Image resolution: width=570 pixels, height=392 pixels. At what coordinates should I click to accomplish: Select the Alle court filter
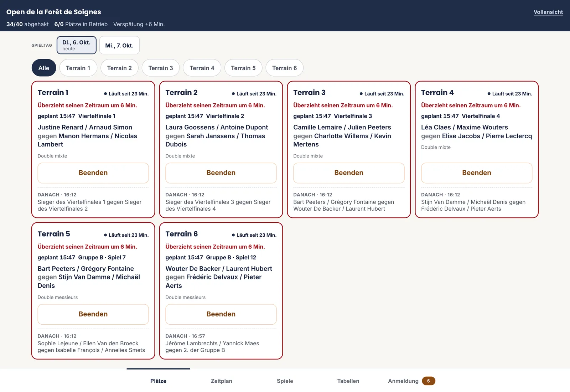44,68
